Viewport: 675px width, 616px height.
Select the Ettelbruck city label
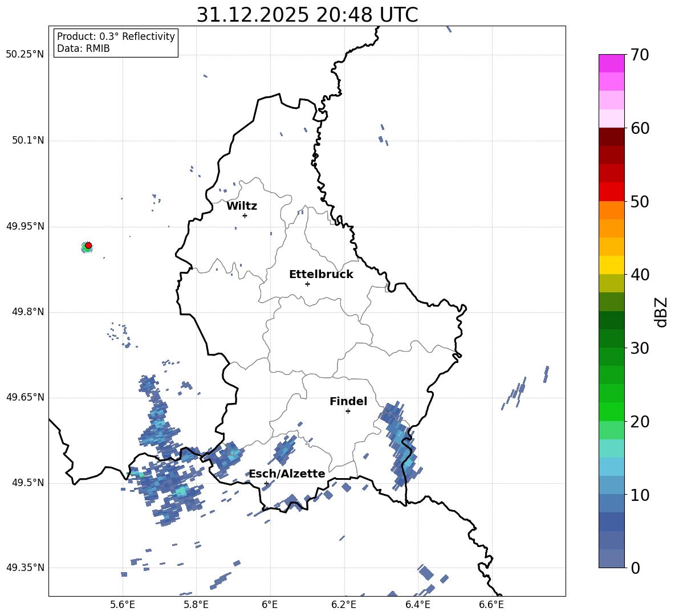[x=321, y=275]
